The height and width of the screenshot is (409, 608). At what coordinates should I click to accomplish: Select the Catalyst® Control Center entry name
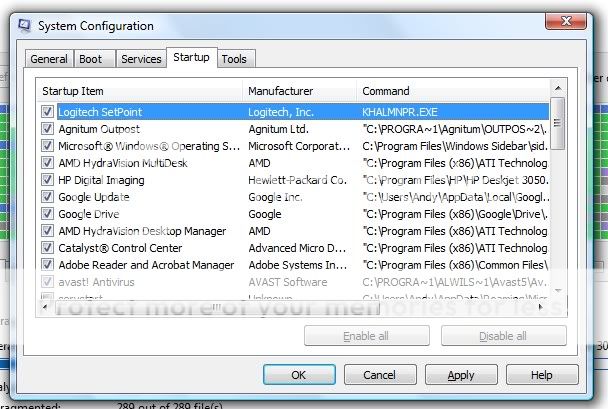[x=120, y=248]
